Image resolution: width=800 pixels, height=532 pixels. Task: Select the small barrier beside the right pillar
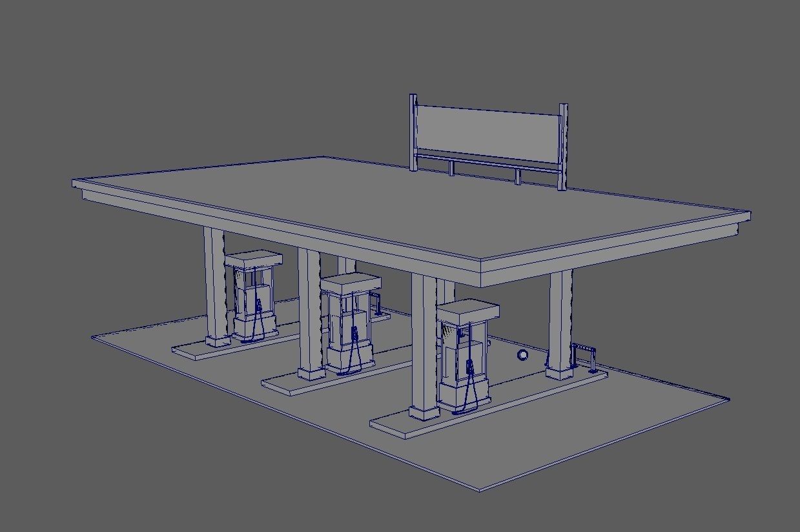[584, 356]
